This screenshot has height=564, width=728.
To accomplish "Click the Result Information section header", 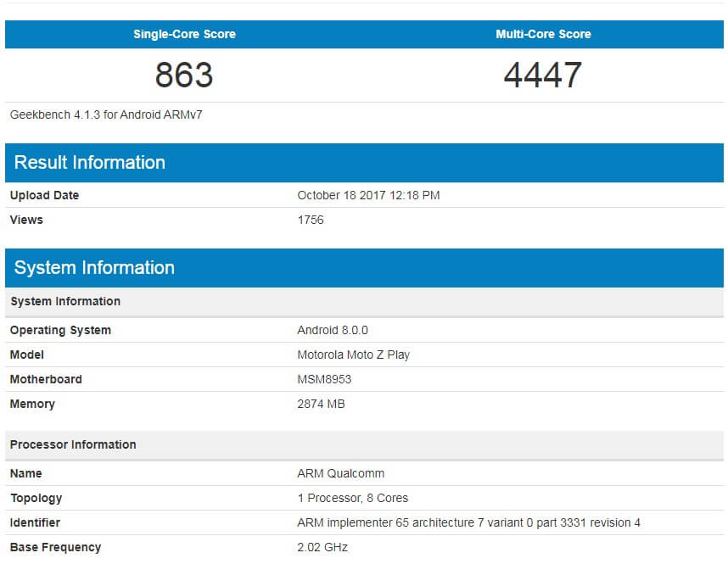I will (90, 163).
